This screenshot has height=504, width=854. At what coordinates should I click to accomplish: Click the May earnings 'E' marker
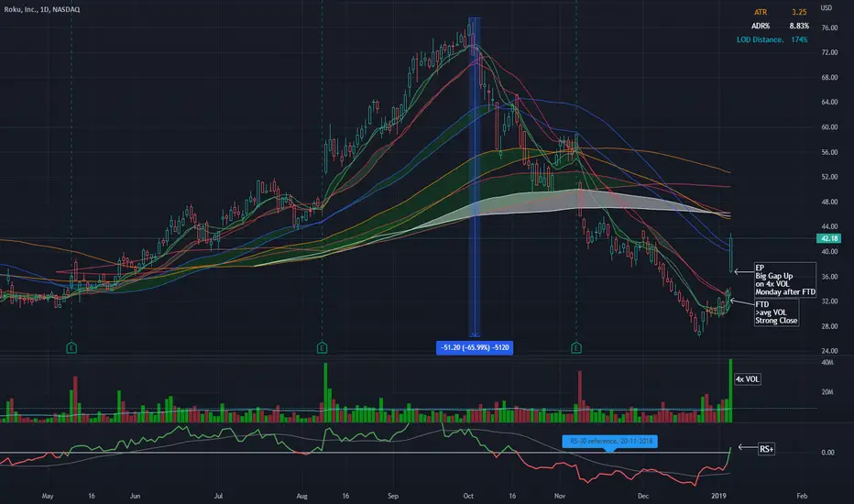(x=71, y=347)
